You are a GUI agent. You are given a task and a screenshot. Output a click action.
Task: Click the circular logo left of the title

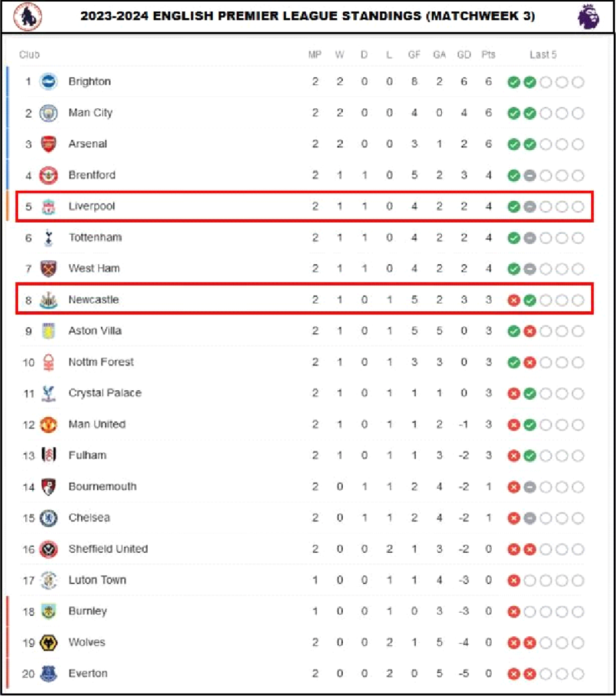[x=28, y=16]
